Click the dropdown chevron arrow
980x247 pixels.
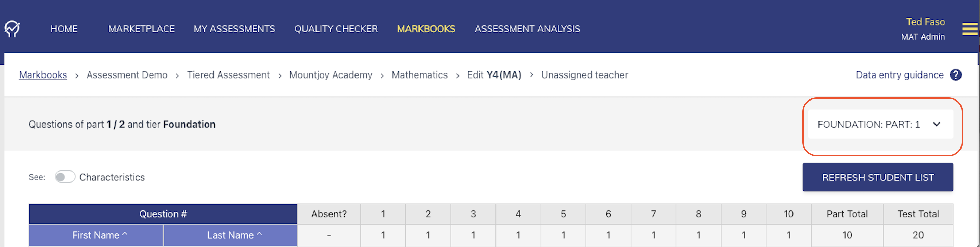click(x=936, y=125)
